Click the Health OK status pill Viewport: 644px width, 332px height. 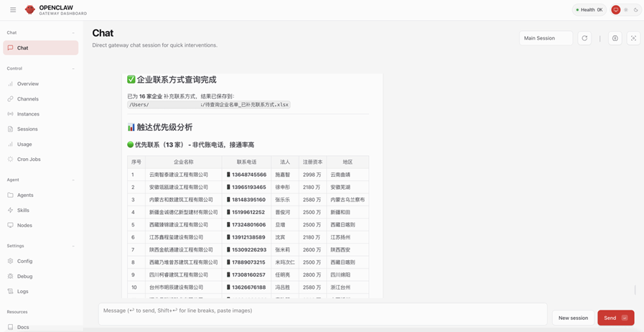pyautogui.click(x=589, y=10)
